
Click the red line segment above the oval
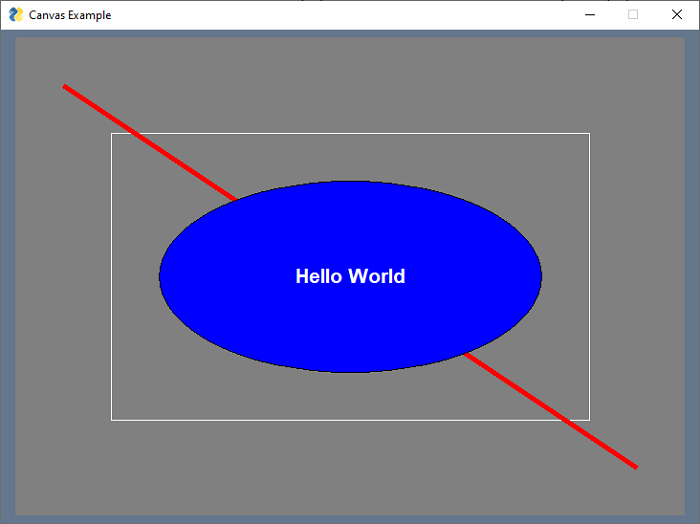pos(150,143)
